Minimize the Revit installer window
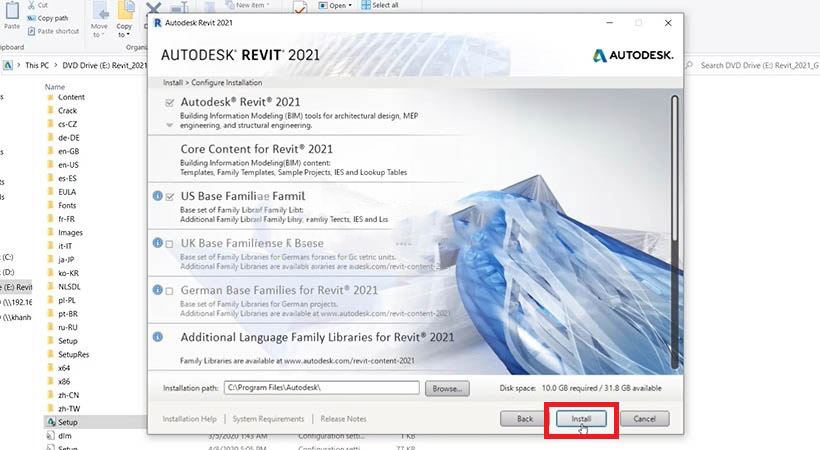 (610, 23)
